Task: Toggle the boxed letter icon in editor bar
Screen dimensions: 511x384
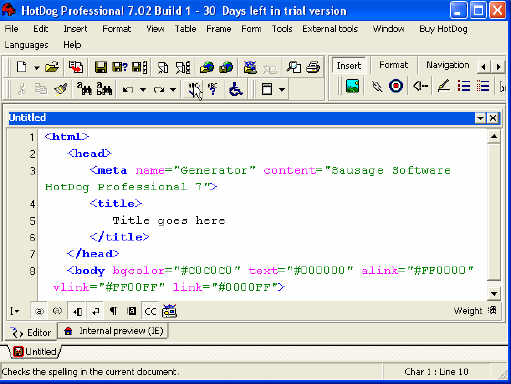Action: pyautogui.click(x=132, y=311)
